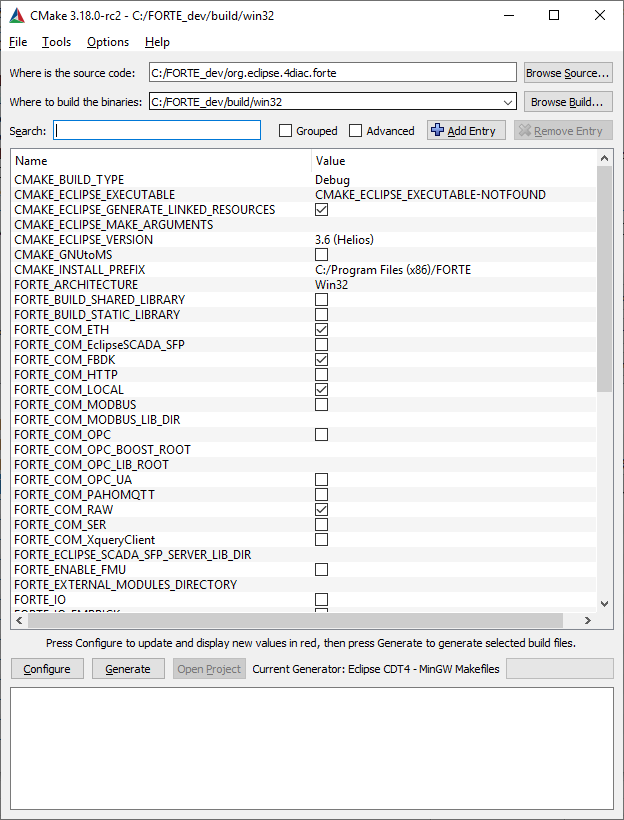Enable FORTE_BUILD_SHARED_LIBRARY checkbox

tap(322, 300)
